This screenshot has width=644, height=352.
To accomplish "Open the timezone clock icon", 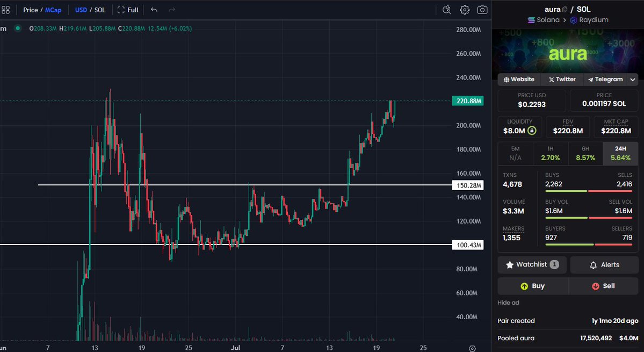I will tap(447, 10).
